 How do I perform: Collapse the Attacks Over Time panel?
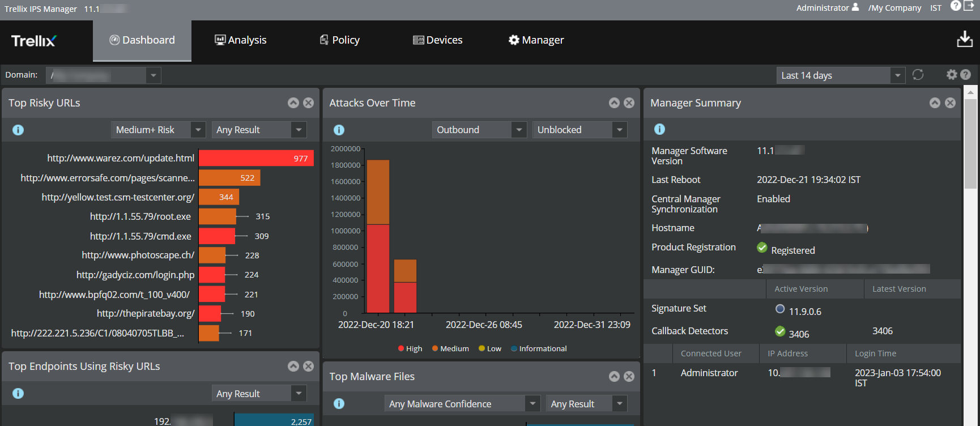click(614, 103)
